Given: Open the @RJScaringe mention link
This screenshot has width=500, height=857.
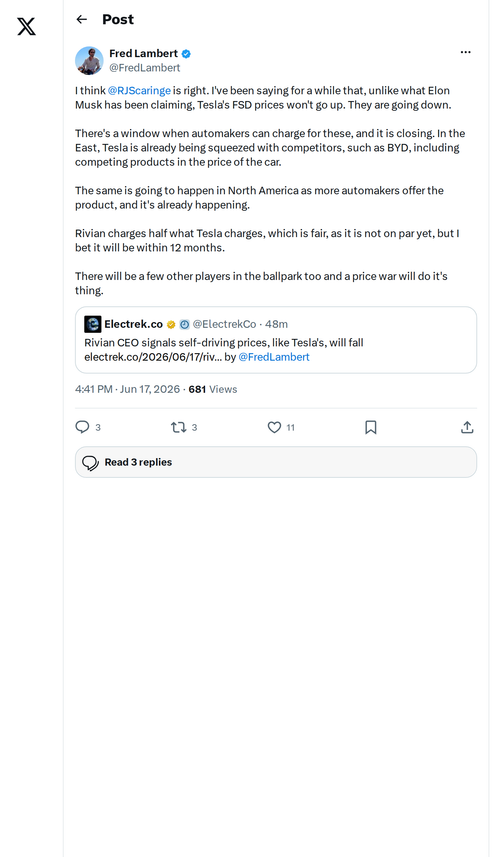Looking at the screenshot, I should click(x=139, y=91).
